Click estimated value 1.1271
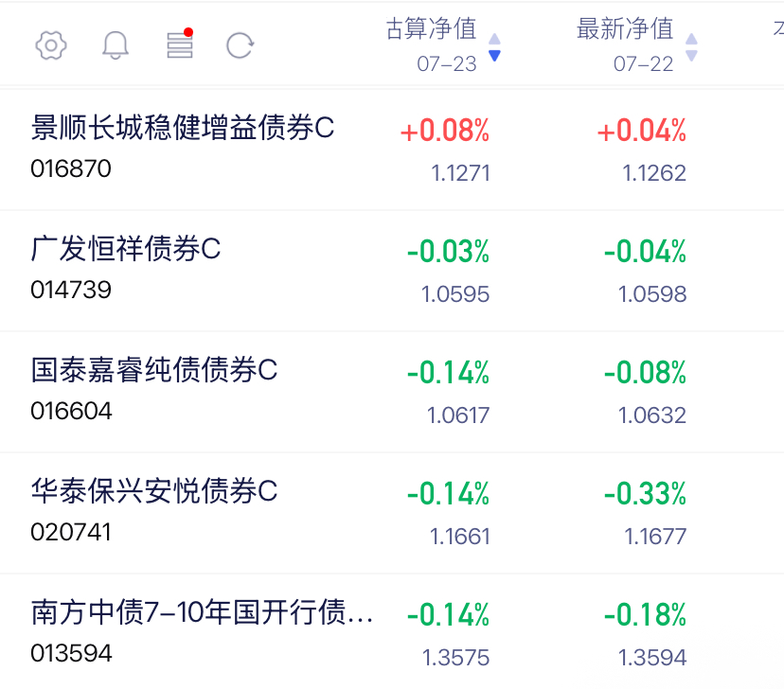 pos(460,173)
